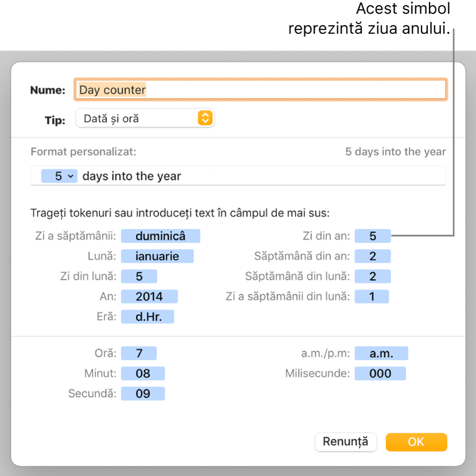The image size is (476, 476).
Task: Select the "a.m." period token
Action: pos(381,353)
